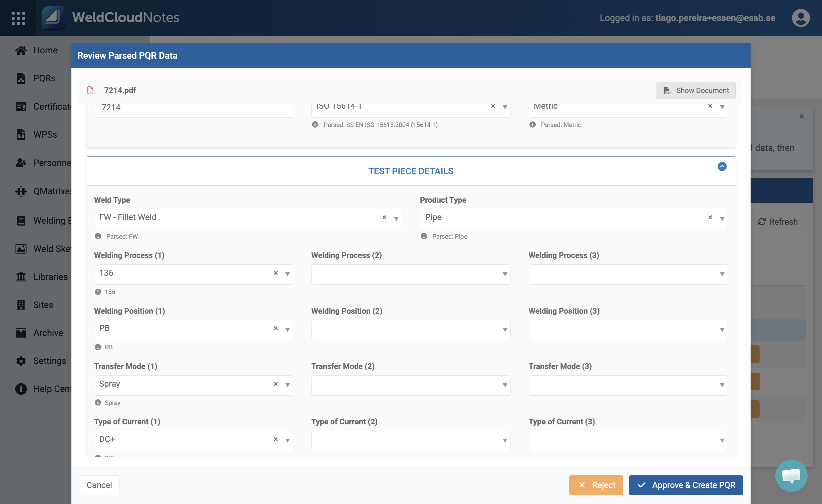Click the PQRs document icon

pyautogui.click(x=21, y=78)
